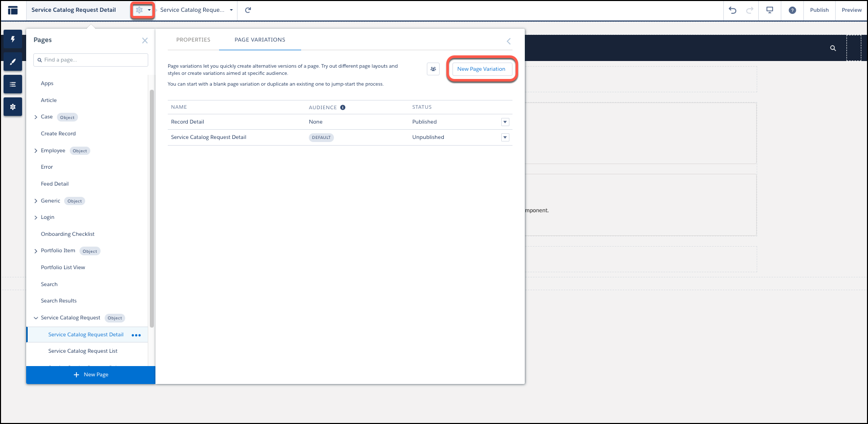The width and height of the screenshot is (868, 424).
Task: Click the Published status cell
Action: tap(425, 122)
